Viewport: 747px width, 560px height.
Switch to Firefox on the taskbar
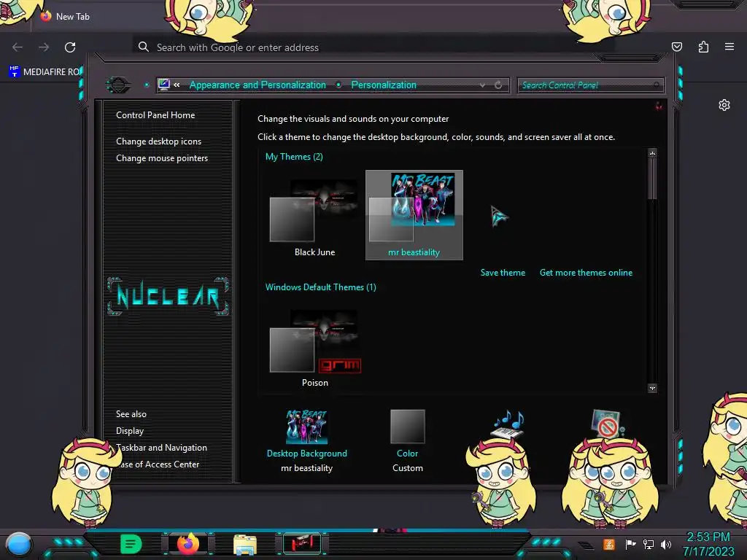coord(188,544)
